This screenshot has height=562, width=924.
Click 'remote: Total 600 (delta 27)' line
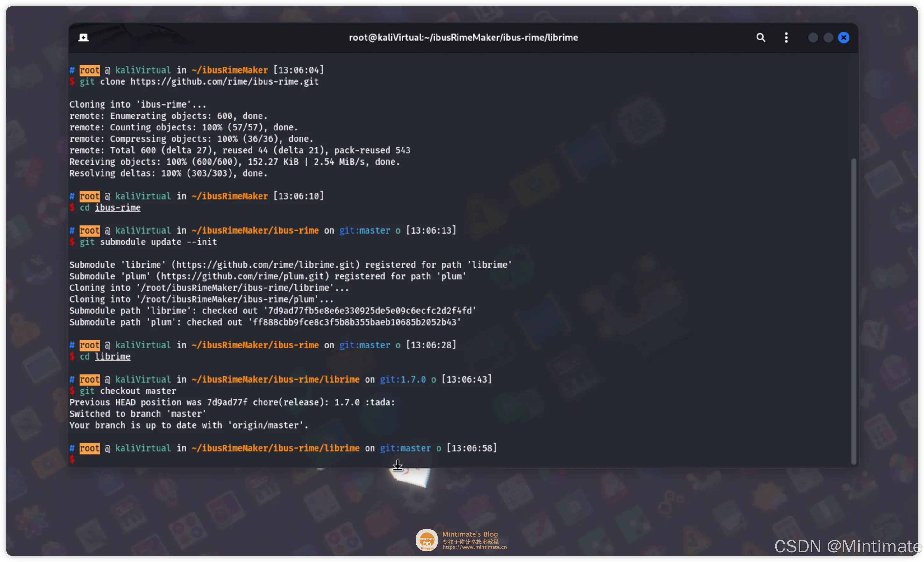240,150
